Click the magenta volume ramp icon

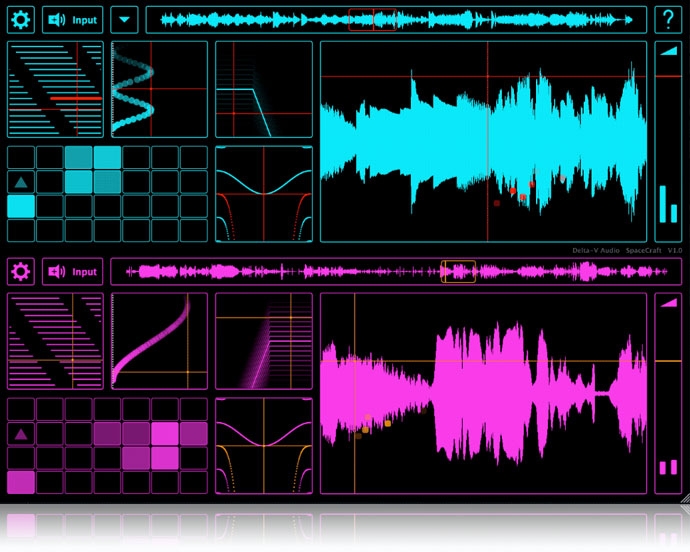(x=667, y=303)
